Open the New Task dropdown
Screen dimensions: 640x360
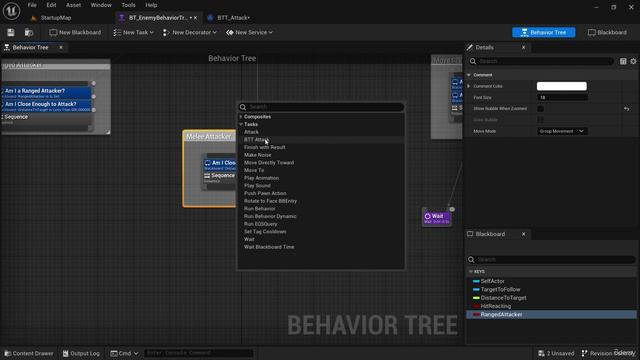[x=133, y=32]
